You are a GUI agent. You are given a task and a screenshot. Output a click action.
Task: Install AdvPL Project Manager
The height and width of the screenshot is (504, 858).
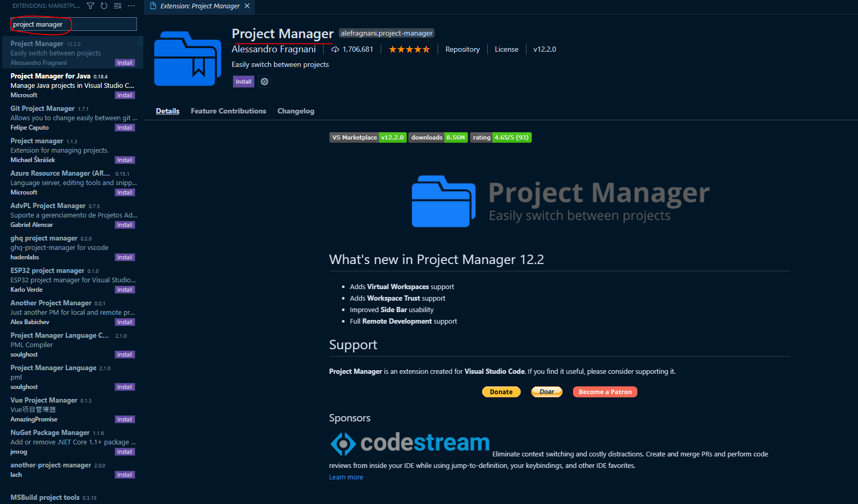[x=125, y=225]
